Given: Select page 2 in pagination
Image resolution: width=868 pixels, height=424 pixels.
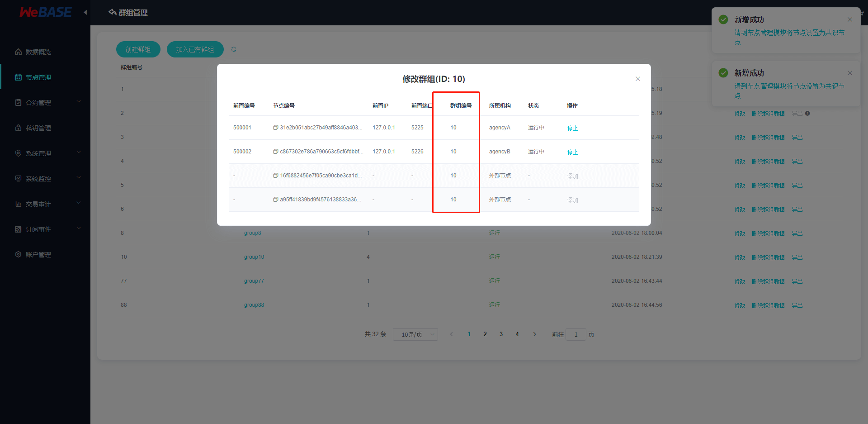Looking at the screenshot, I should pyautogui.click(x=485, y=334).
